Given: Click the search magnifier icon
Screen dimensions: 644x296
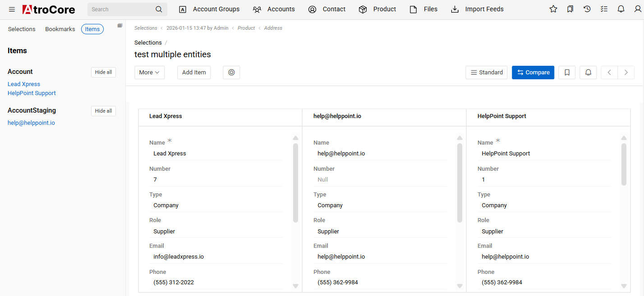Looking at the screenshot, I should [159, 9].
